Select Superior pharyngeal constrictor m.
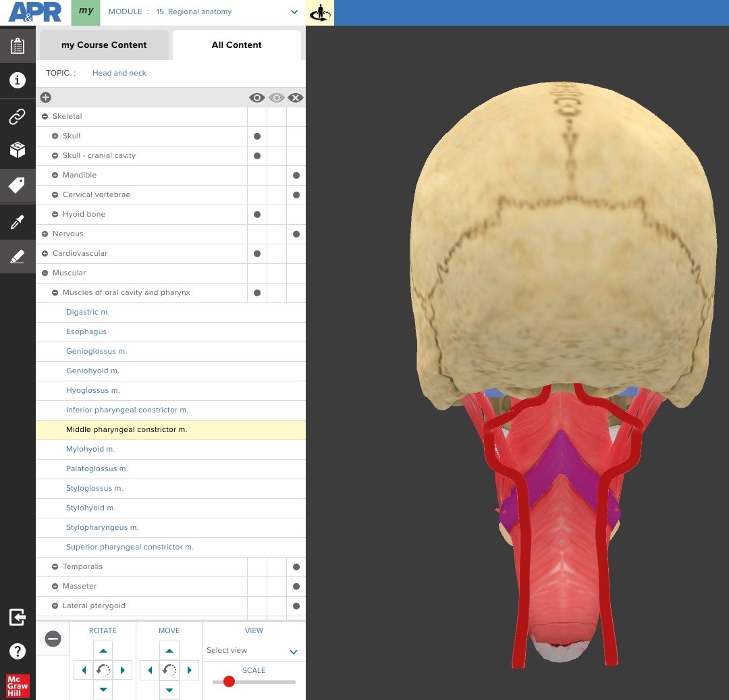The height and width of the screenshot is (700, 729). [x=130, y=547]
